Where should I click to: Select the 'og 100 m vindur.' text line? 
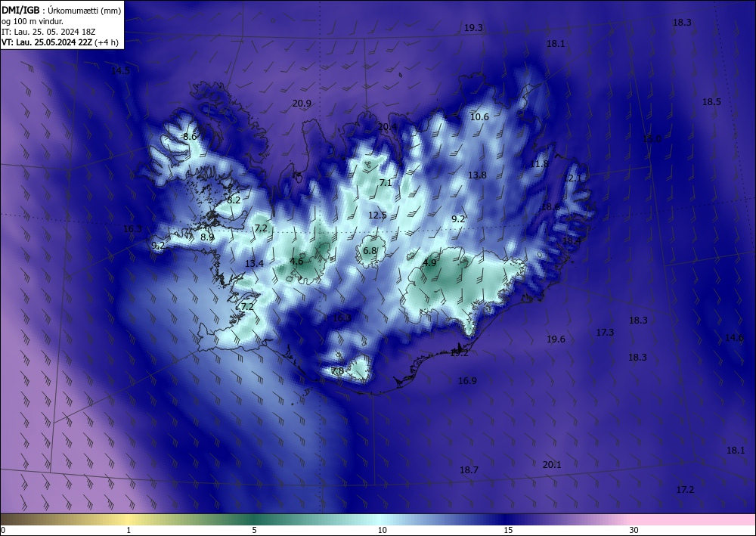coord(33,21)
